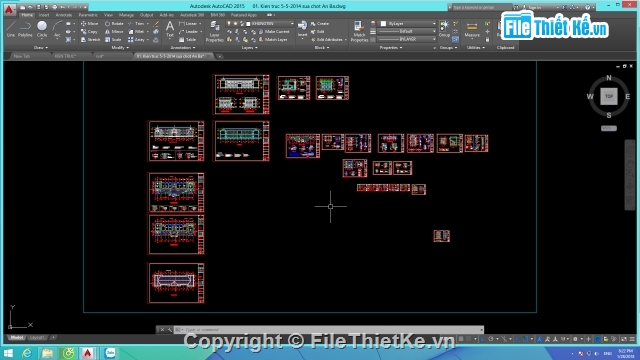Open the ByLayer color dropdown
Image resolution: width=640 pixels, height=360 pixels.
(x=408, y=24)
